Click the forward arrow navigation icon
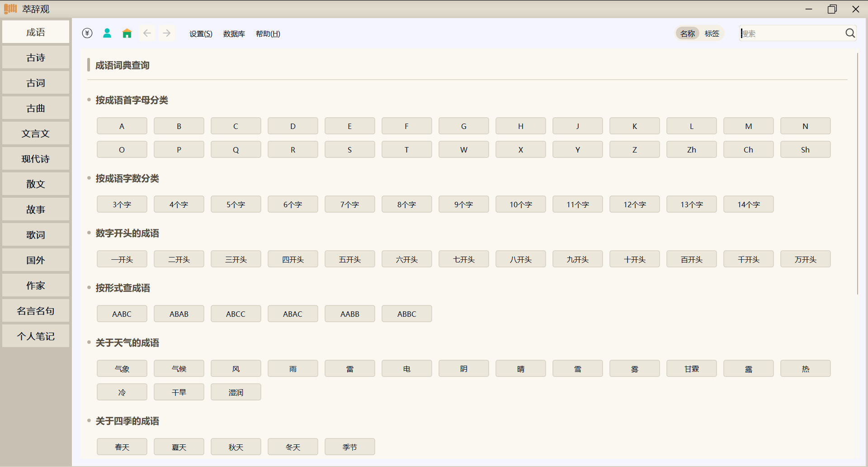 (x=167, y=33)
